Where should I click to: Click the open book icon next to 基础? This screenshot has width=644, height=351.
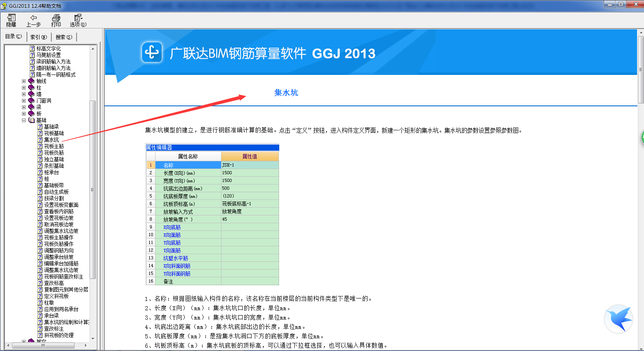pyautogui.click(x=31, y=120)
